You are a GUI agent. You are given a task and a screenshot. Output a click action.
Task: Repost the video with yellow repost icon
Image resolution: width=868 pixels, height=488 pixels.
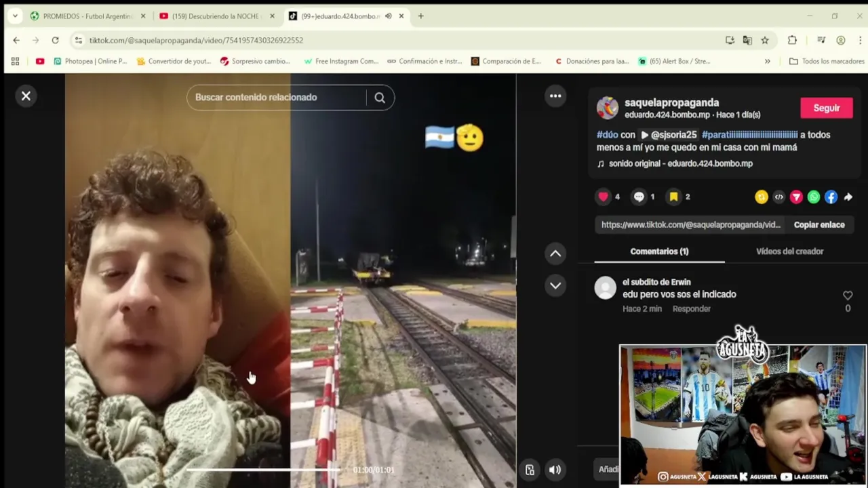[762, 197]
